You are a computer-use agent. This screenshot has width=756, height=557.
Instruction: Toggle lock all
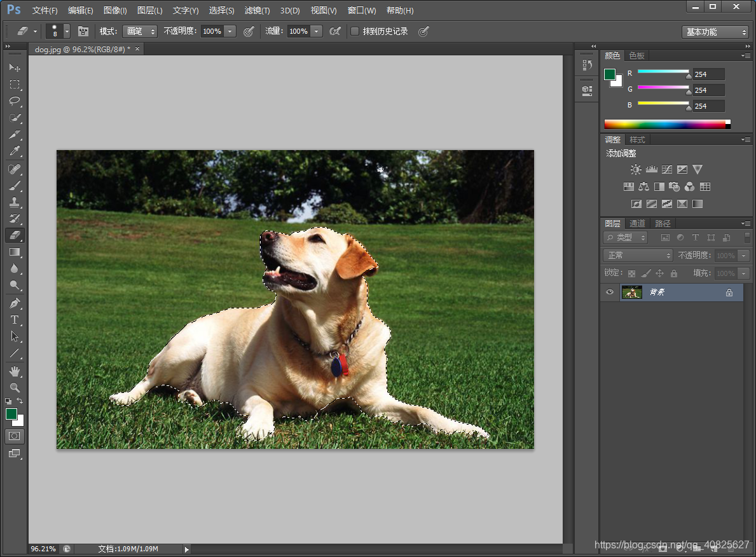coord(674,273)
